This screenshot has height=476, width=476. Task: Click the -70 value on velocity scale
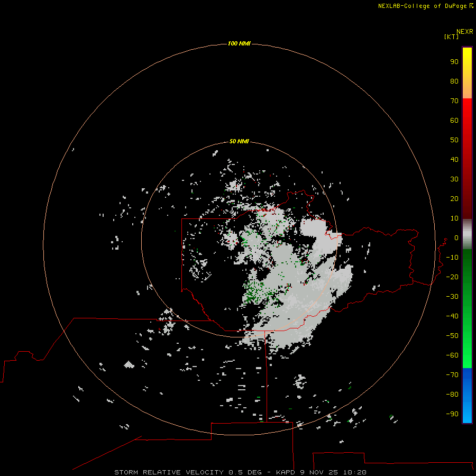tap(452, 374)
